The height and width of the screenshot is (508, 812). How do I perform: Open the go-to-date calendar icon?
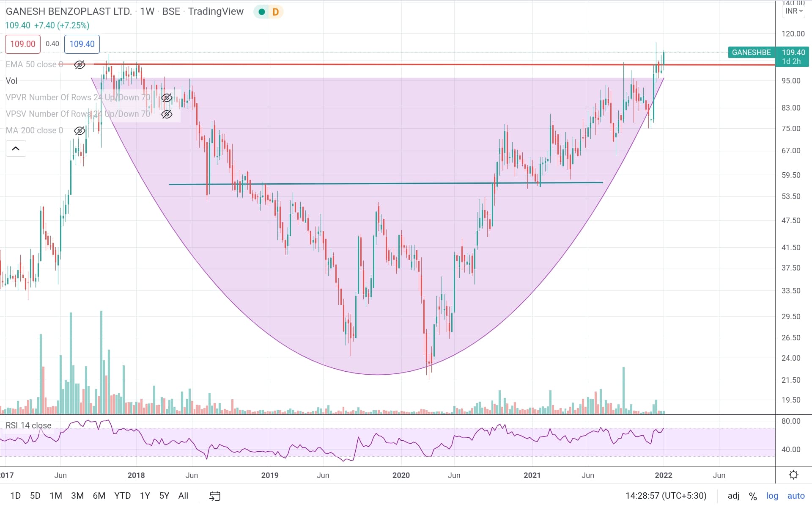(215, 496)
